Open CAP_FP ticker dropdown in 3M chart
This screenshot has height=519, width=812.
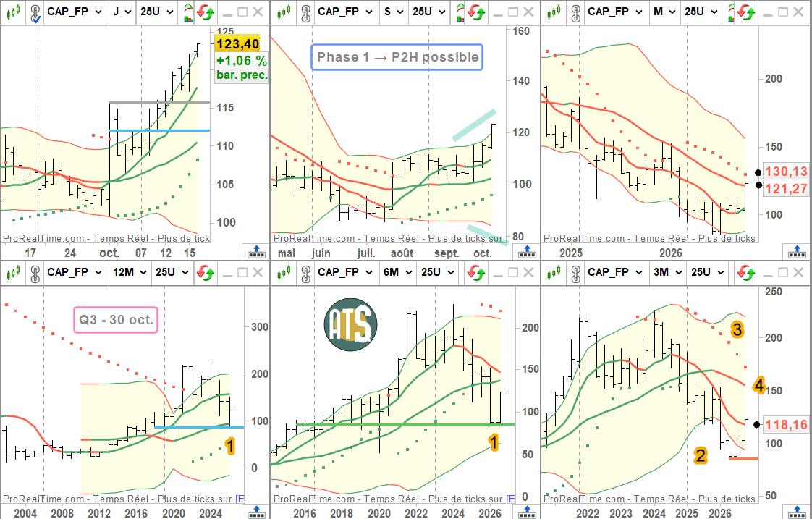(616, 272)
